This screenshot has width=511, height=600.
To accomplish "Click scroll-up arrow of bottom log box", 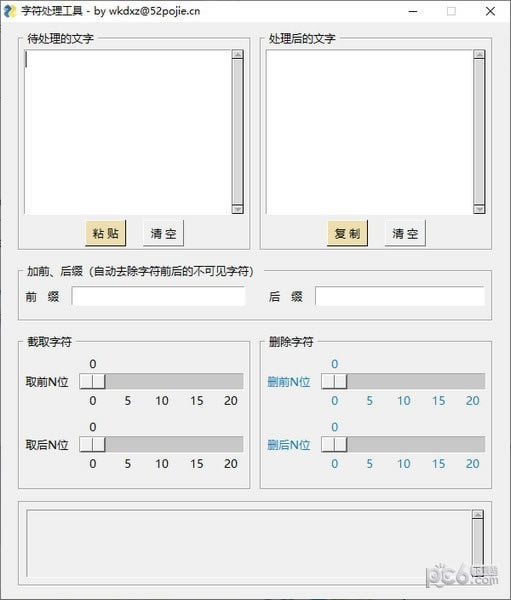I will (x=478, y=515).
